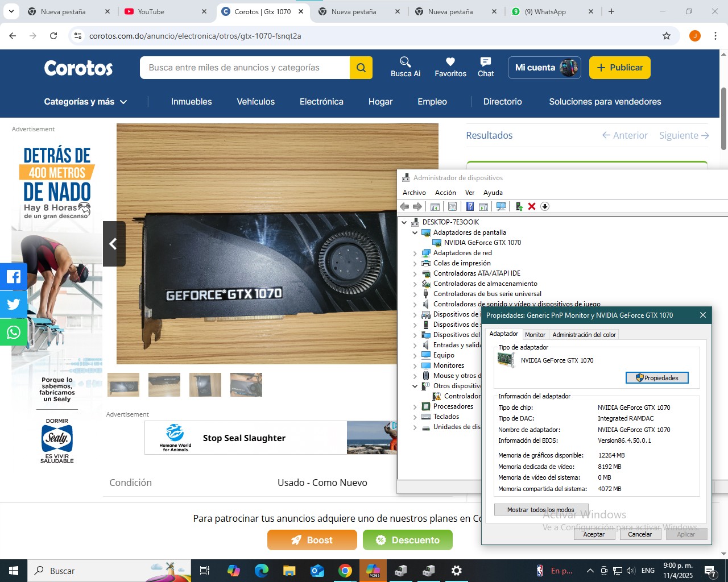This screenshot has width=728, height=582.
Task: Open File Explorer from taskbar
Action: [x=289, y=571]
